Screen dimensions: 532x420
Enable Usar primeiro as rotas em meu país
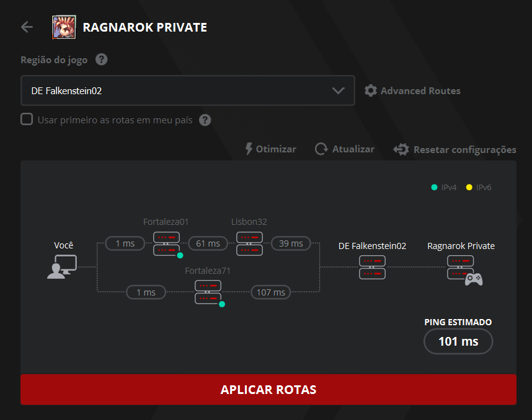point(27,119)
